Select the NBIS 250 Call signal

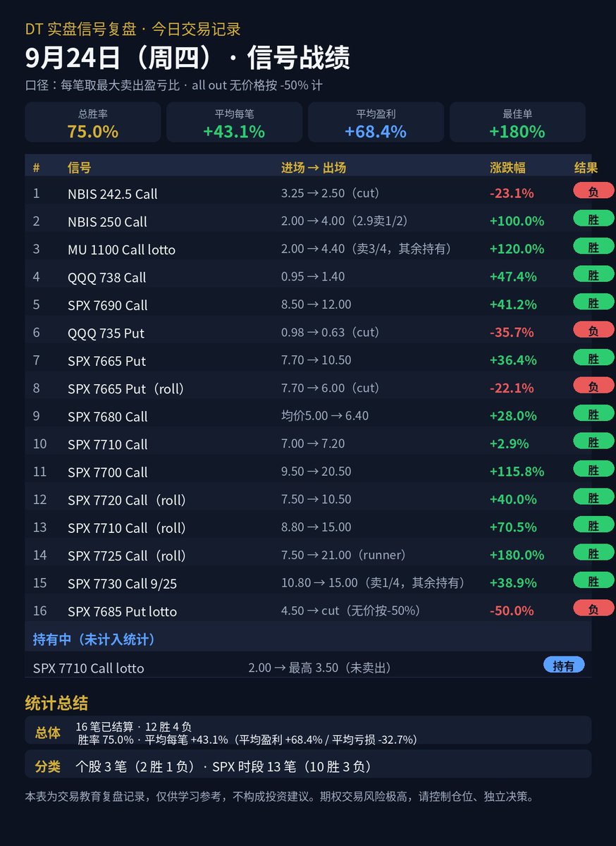pos(107,221)
